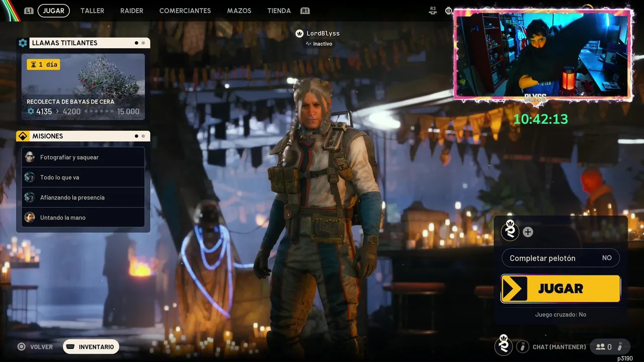
Task: Open the TIENDA tab
Action: pyautogui.click(x=279, y=11)
